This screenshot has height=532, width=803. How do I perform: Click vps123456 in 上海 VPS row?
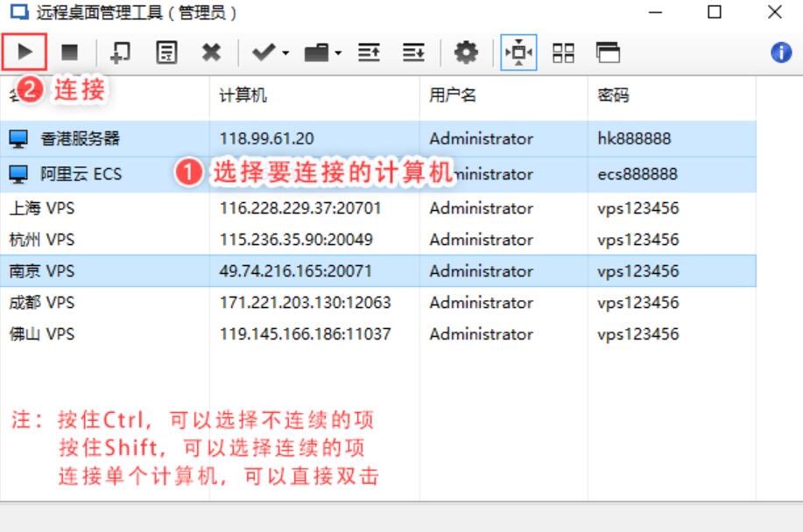638,208
